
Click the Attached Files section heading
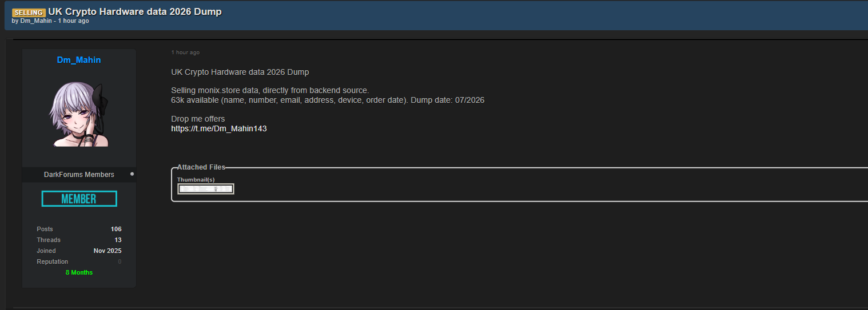[201, 167]
